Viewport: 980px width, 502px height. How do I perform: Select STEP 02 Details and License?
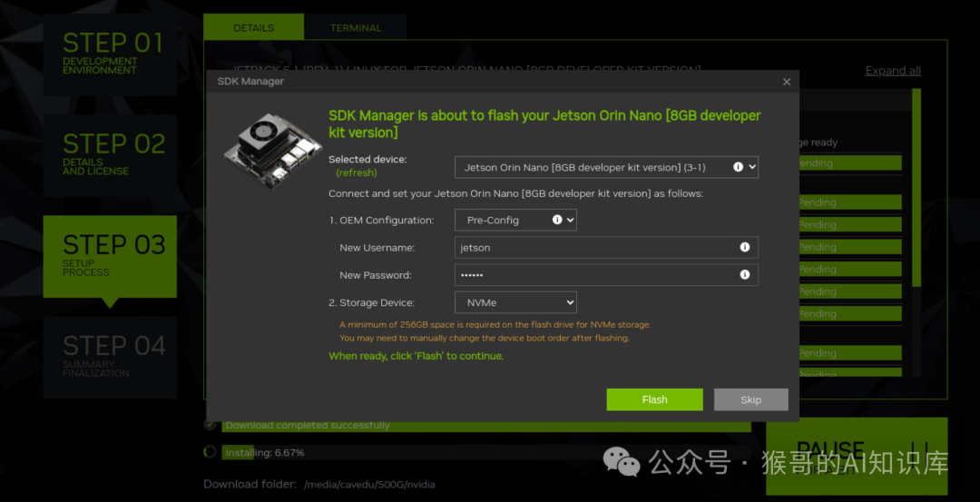click(110, 155)
